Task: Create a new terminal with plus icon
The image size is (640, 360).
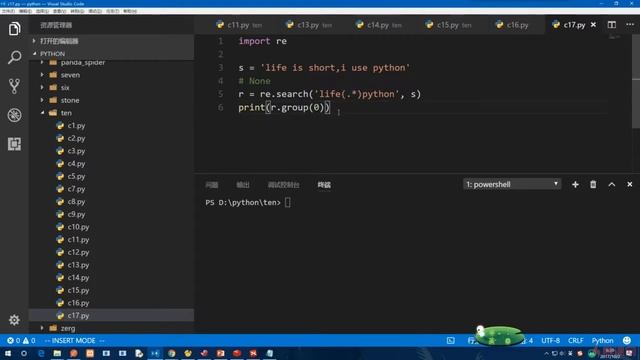Action: point(575,184)
